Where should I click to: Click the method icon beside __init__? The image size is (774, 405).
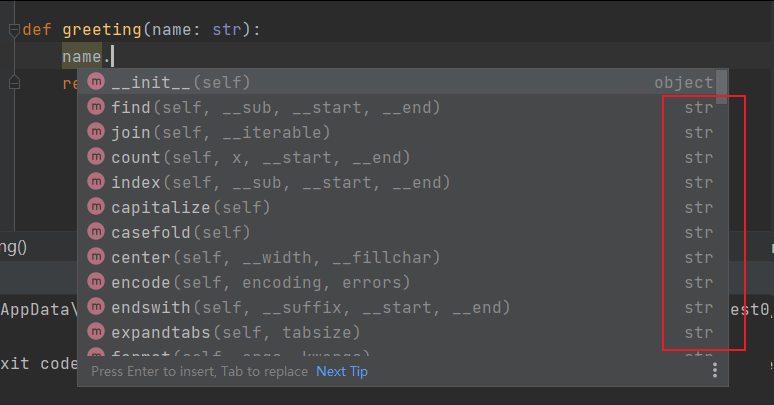(96, 82)
